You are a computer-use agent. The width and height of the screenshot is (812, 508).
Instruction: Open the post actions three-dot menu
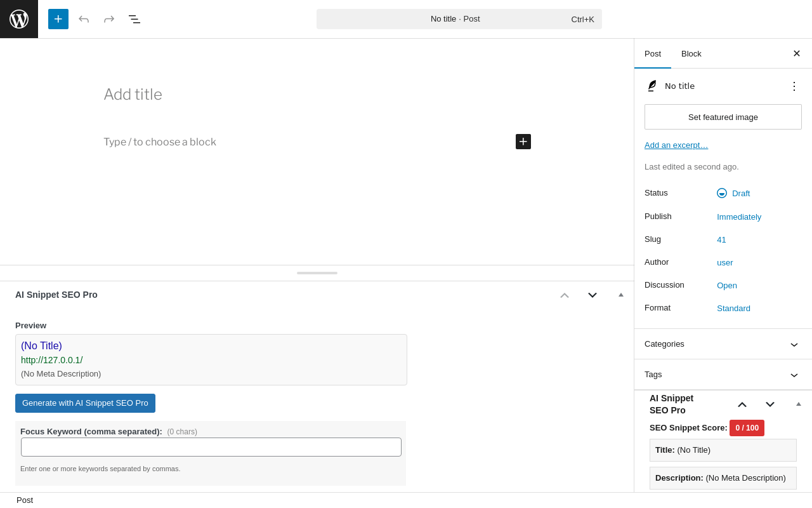[x=794, y=86]
